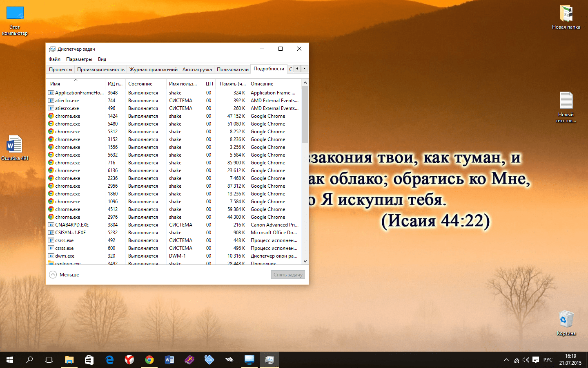Switch to Task Manager taskbar icon
Viewport: 588px width, 368px height.
(x=269, y=360)
